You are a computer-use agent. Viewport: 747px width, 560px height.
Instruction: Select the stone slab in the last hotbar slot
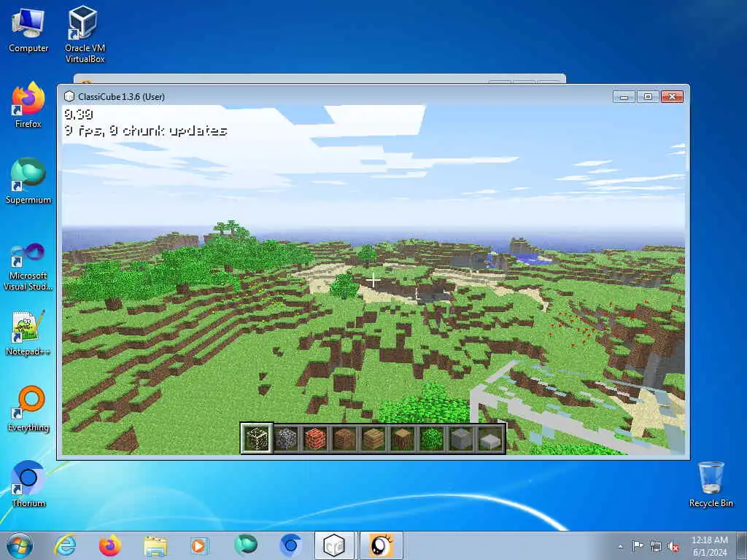490,438
